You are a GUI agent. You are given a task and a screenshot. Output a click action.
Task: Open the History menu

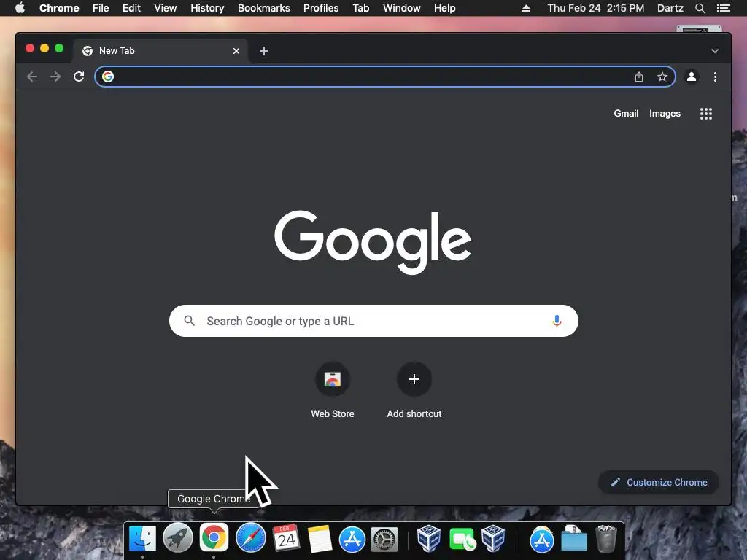point(207,8)
